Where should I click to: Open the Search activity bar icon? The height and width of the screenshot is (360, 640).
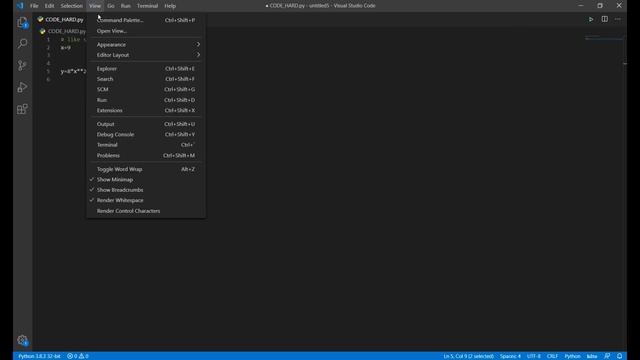point(22,43)
